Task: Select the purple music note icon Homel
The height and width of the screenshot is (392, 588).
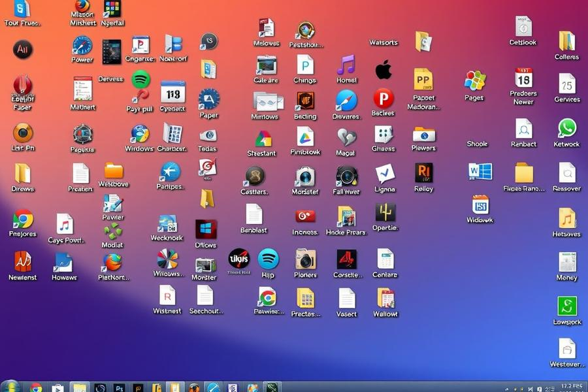Action: pos(346,65)
